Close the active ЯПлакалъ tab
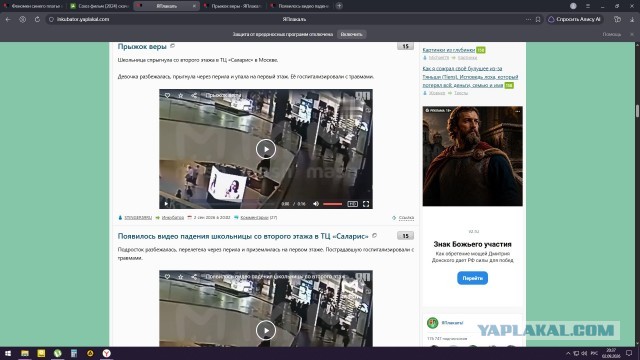Image resolution: width=640 pixels, height=360 pixels. pyautogui.click(x=193, y=6)
